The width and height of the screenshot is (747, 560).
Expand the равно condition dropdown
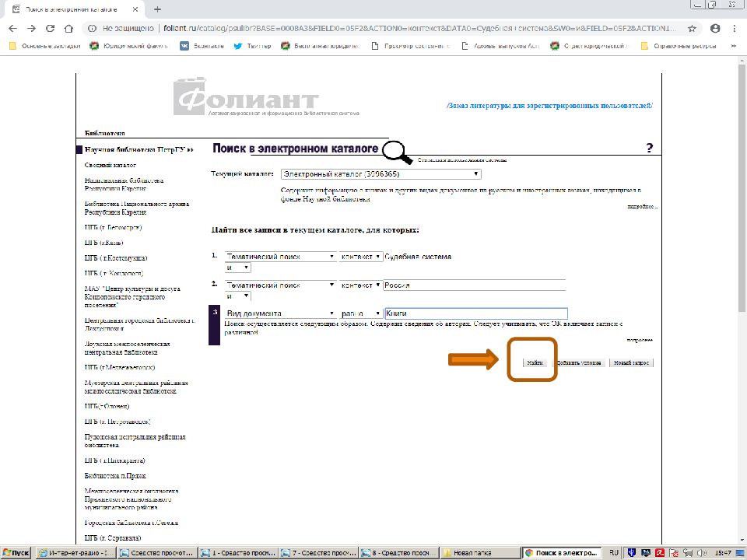(x=360, y=313)
